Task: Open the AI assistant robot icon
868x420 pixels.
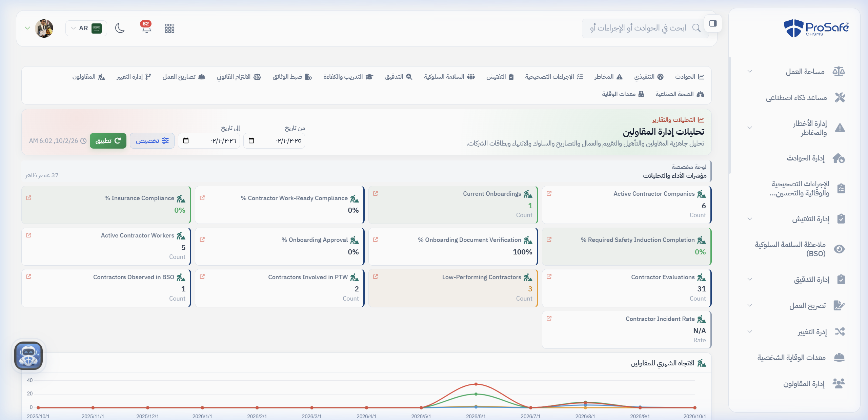Action: click(28, 356)
